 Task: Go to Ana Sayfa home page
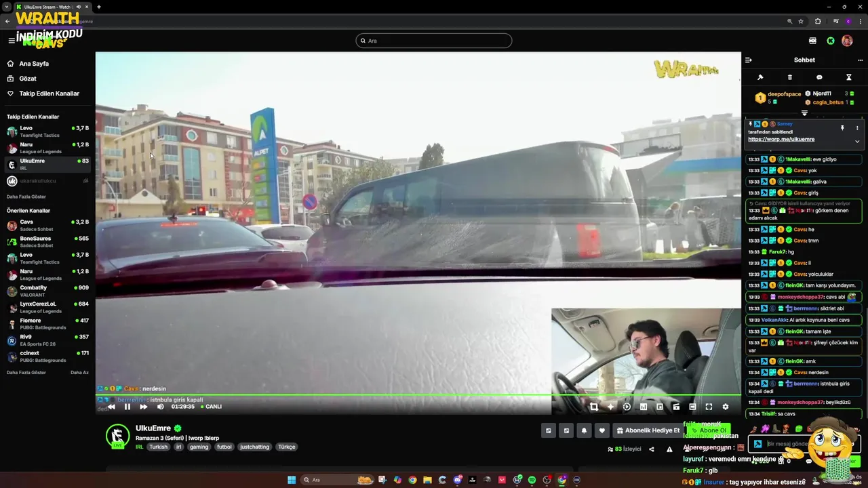coord(34,64)
